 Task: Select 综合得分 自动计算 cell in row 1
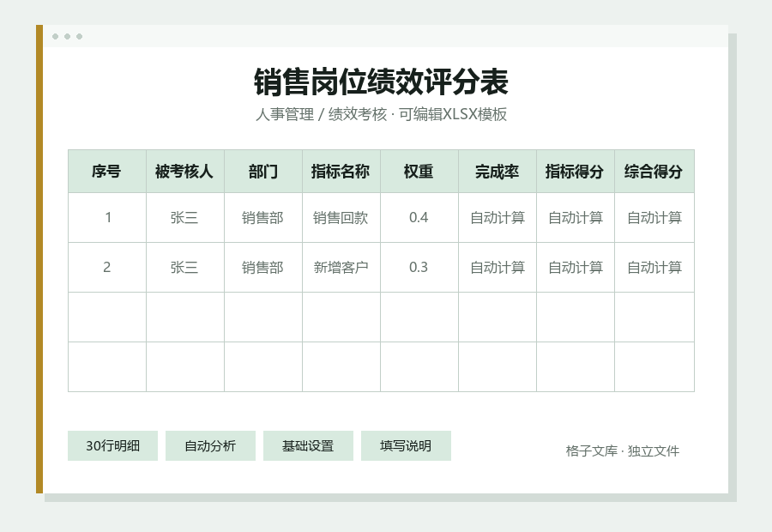pos(654,217)
